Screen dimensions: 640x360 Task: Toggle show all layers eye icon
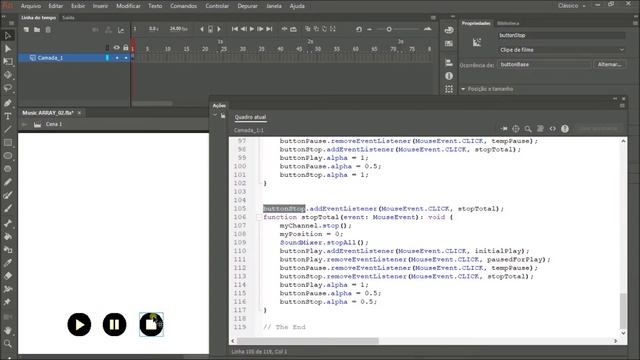pyautogui.click(x=117, y=48)
